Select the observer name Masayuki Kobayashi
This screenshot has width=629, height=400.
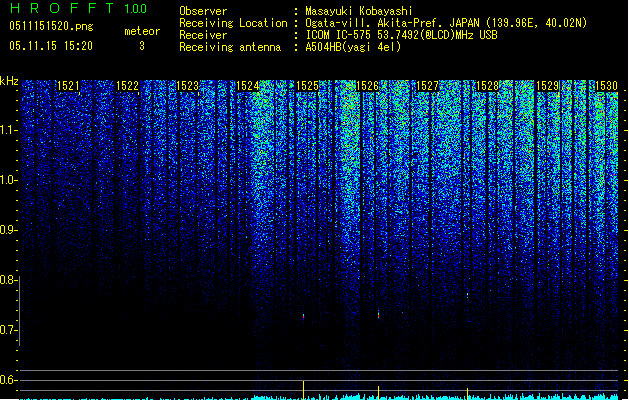click(359, 11)
